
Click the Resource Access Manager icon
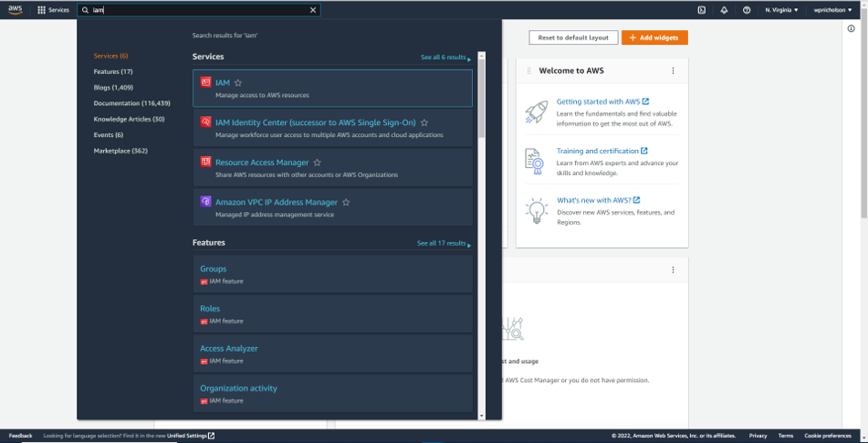coord(206,163)
